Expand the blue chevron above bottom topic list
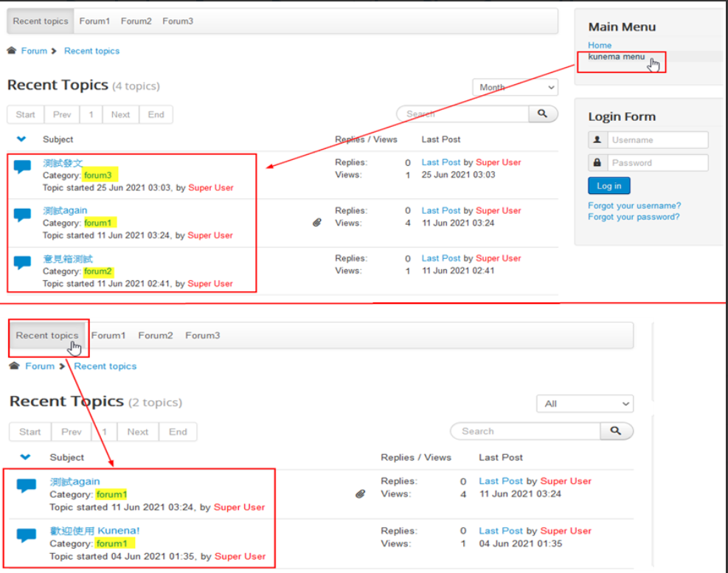Screen dimensions: 728x573 pos(25,457)
